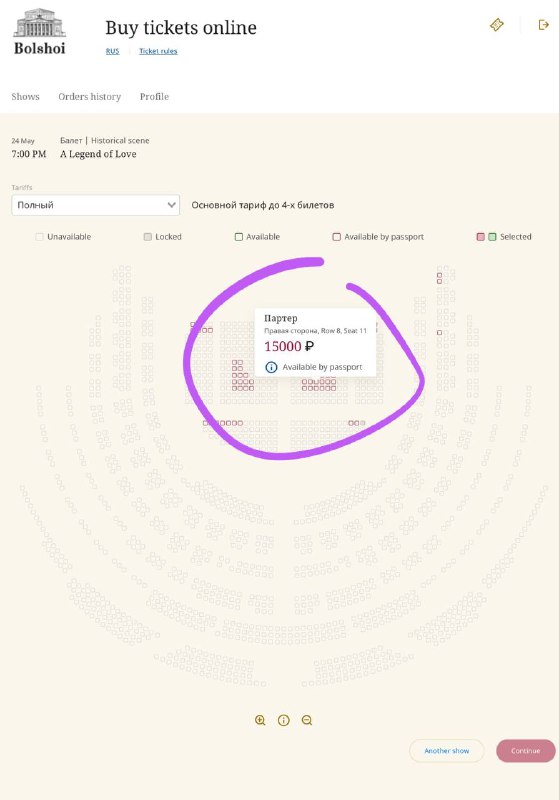Open the Profile tab
559x800 pixels.
pyautogui.click(x=155, y=96)
